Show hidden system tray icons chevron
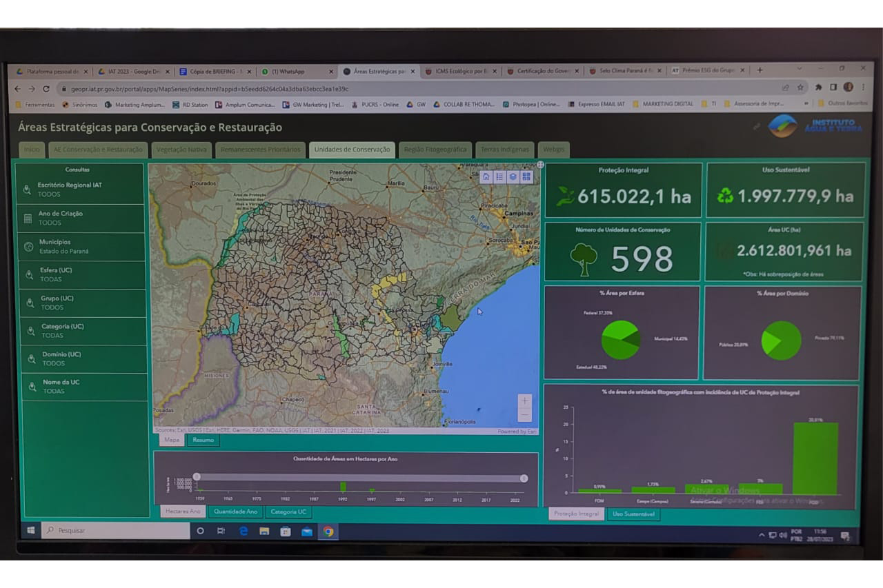 pyautogui.click(x=762, y=535)
